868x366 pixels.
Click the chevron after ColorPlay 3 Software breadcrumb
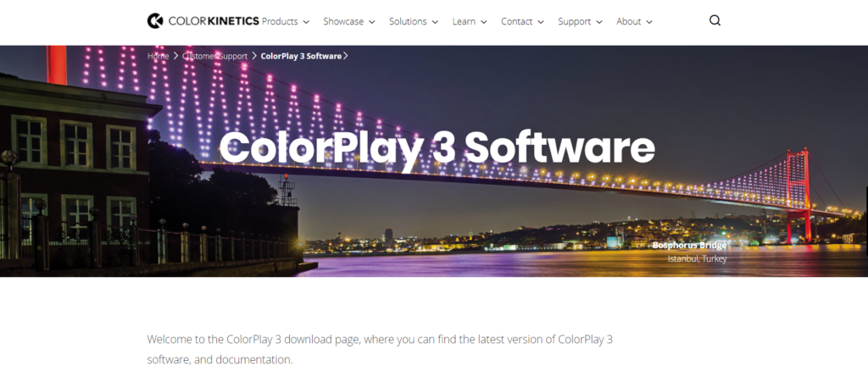(346, 56)
